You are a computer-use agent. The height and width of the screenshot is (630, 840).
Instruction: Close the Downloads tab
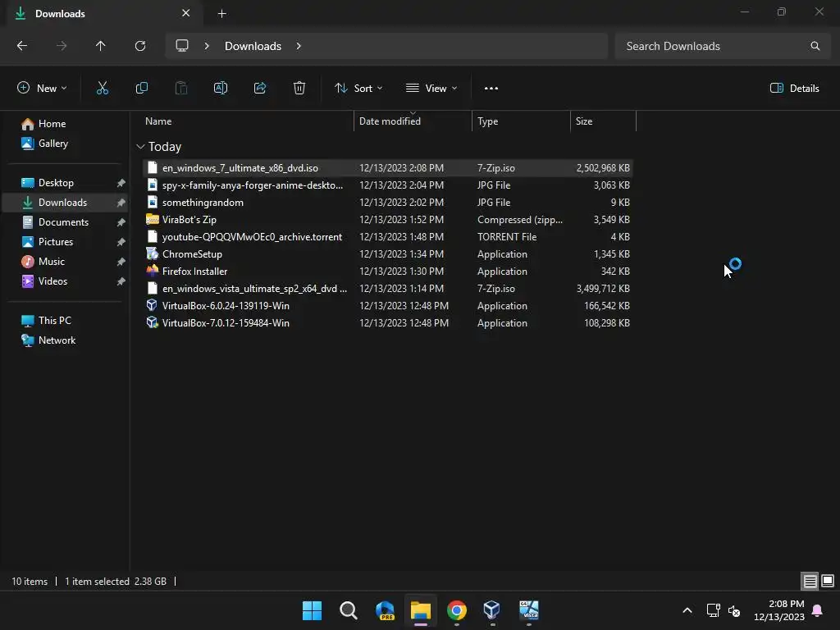[x=186, y=13]
